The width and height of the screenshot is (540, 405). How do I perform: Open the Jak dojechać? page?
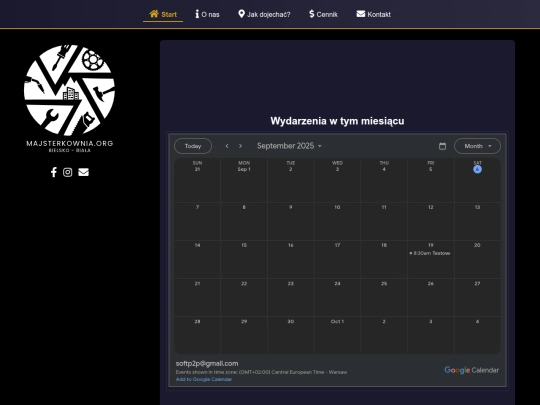pos(264,14)
